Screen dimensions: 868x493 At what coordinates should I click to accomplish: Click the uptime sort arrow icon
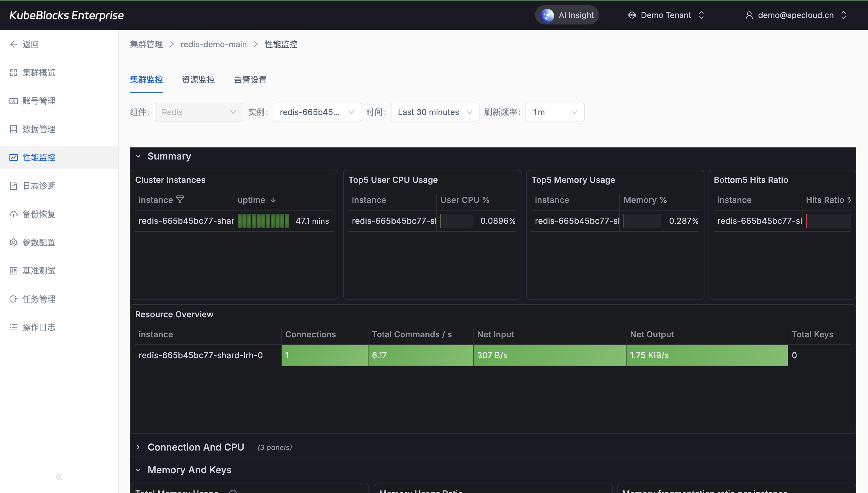(273, 200)
